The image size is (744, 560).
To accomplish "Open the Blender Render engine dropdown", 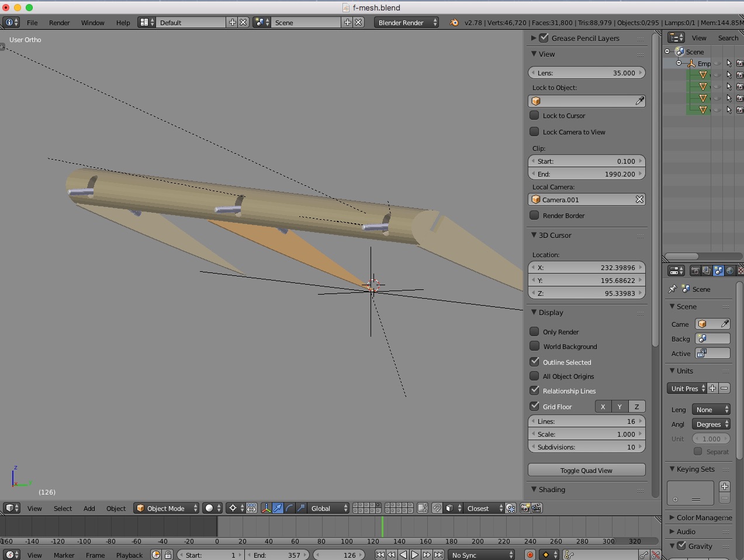I will [406, 23].
